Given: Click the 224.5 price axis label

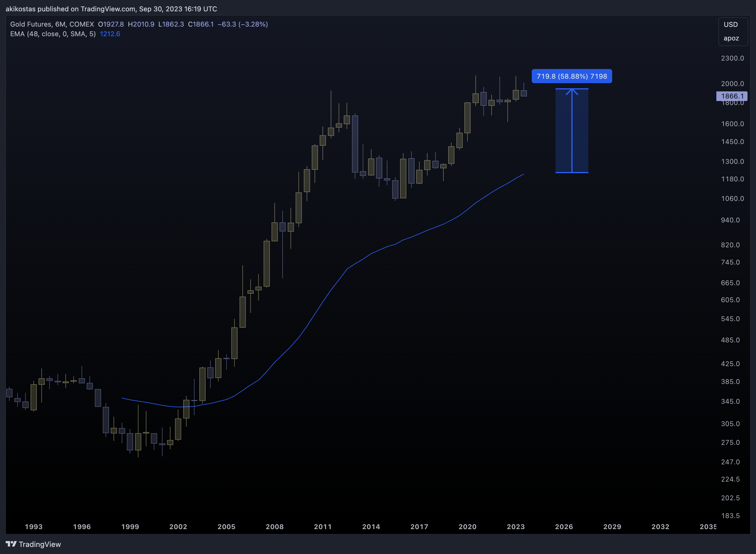Looking at the screenshot, I should tap(731, 479).
